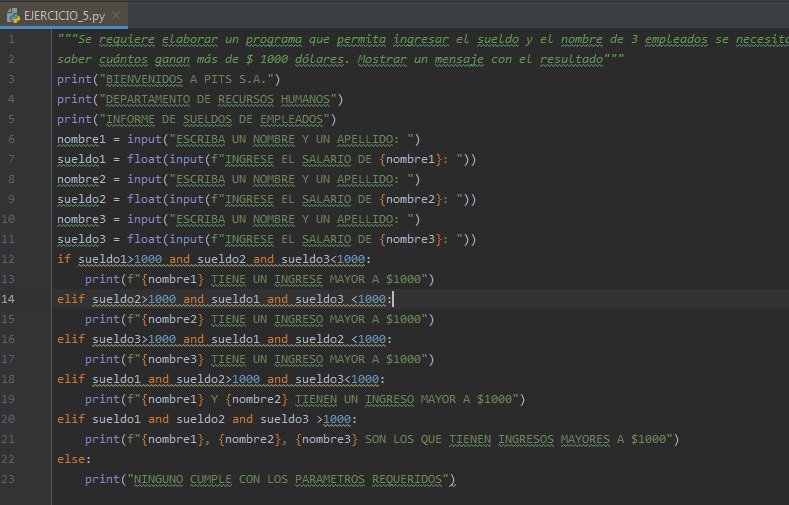Screen dimensions: 789x505
Task: Click the {nombre3} print statement on line 17
Action: tap(259, 359)
